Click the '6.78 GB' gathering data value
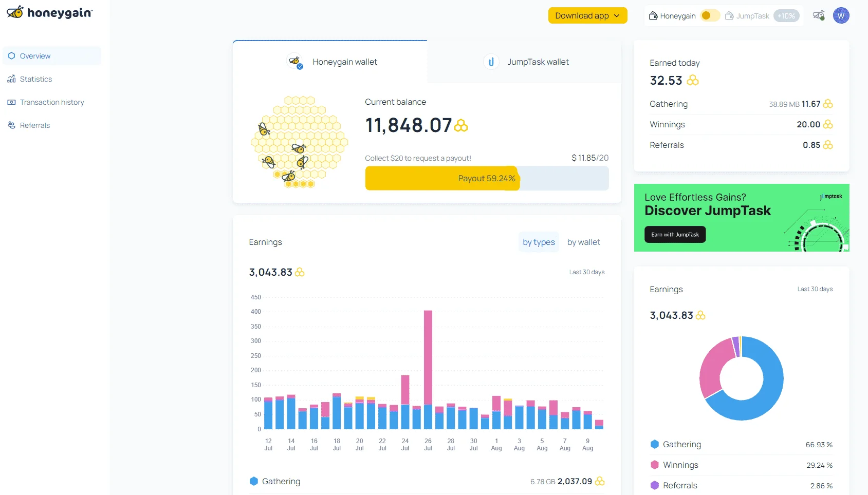 (543, 482)
